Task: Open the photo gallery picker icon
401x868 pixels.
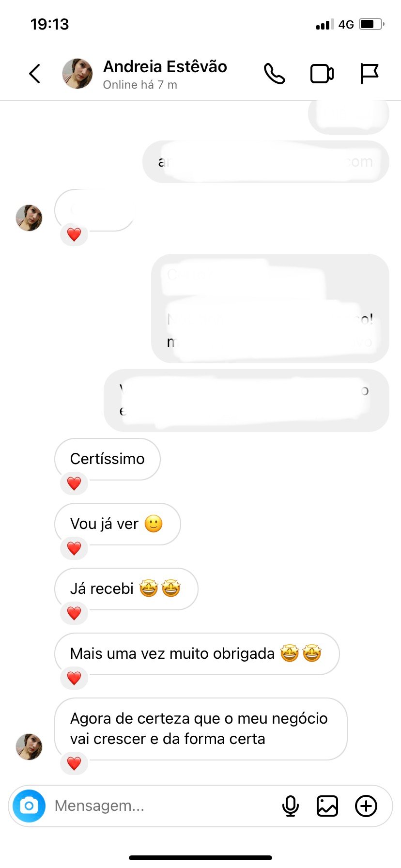Action: pyautogui.click(x=327, y=806)
